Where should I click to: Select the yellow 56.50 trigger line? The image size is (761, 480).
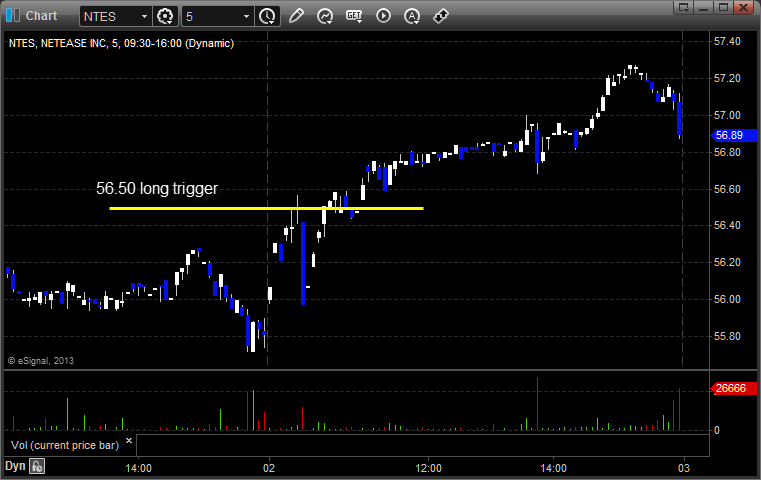[266, 209]
